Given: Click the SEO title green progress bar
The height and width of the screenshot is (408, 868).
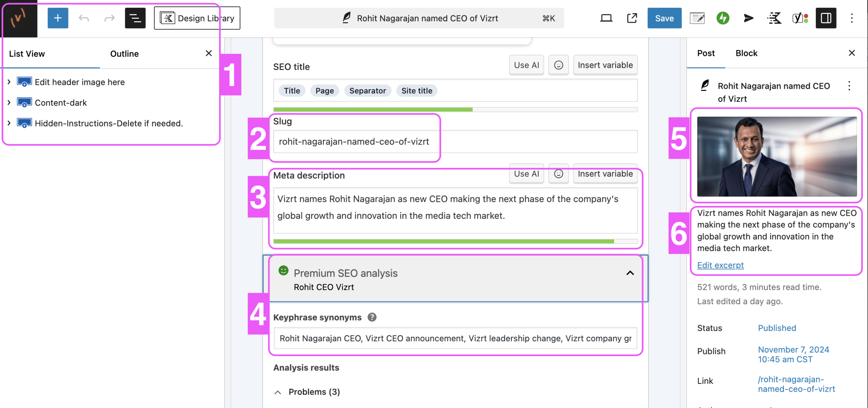Looking at the screenshot, I should coord(373,110).
